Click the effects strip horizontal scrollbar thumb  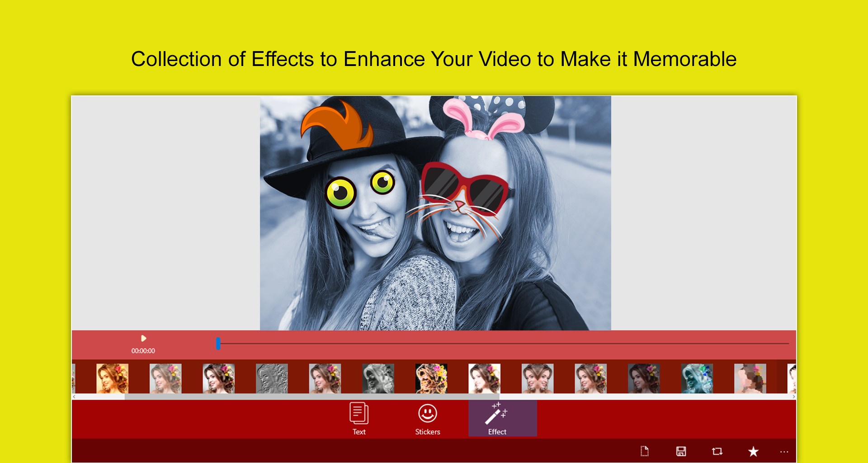click(x=312, y=397)
